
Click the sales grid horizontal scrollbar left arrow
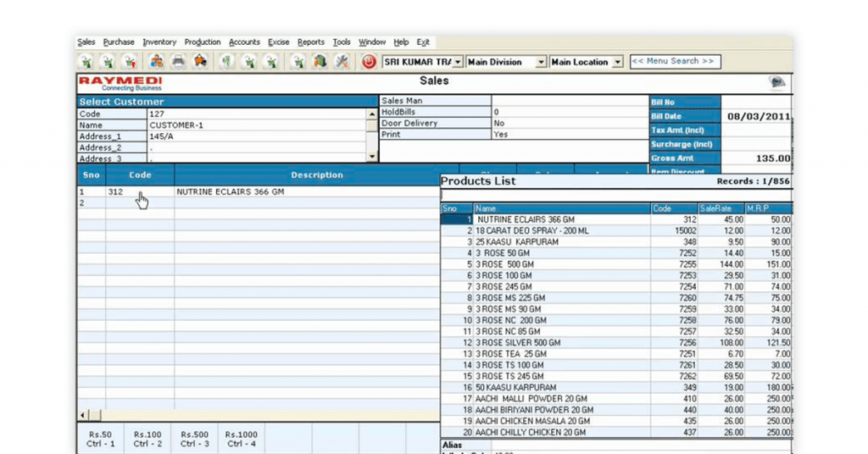coord(82,415)
